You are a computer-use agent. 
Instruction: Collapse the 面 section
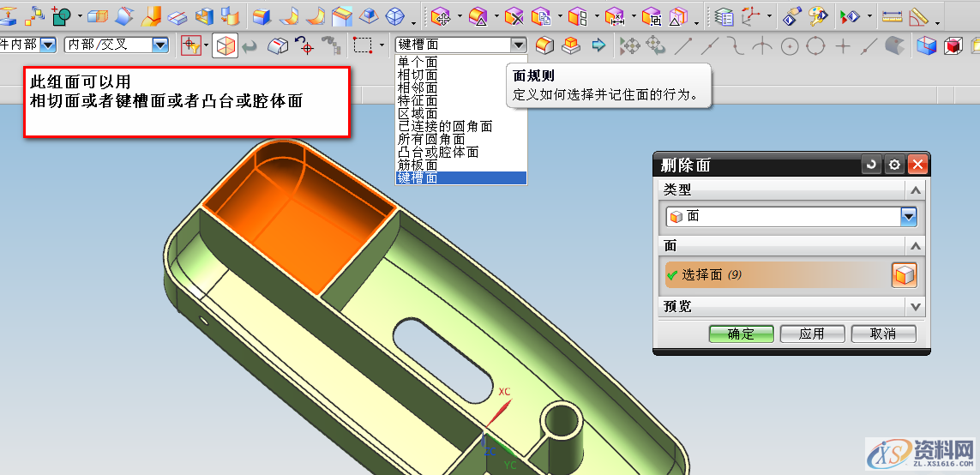[x=915, y=246]
